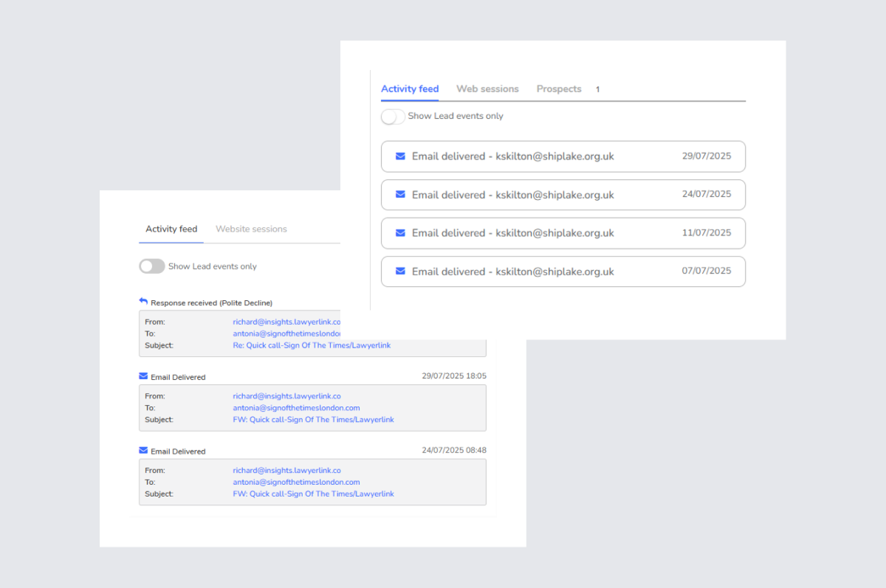Enable Show Lead events only in left panel
886x588 pixels.
(152, 266)
